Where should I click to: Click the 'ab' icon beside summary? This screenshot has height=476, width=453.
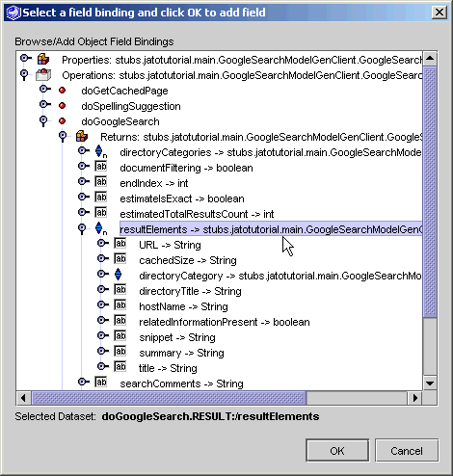pyautogui.click(x=120, y=352)
